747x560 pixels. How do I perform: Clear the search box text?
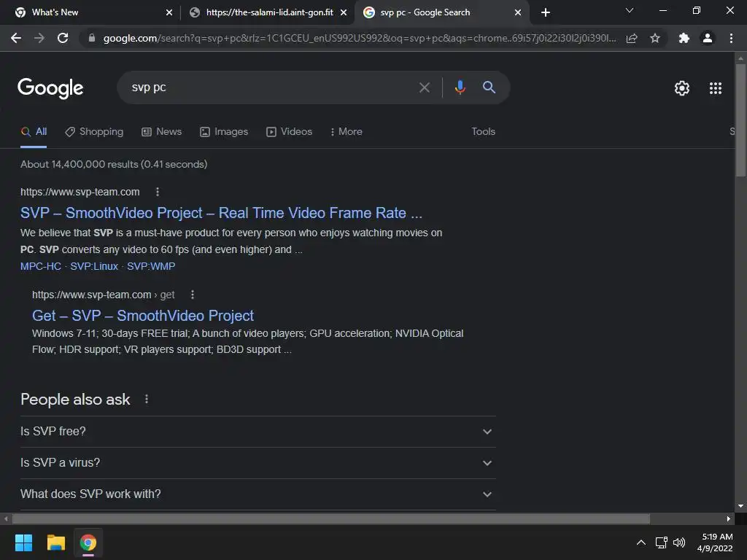[424, 87]
